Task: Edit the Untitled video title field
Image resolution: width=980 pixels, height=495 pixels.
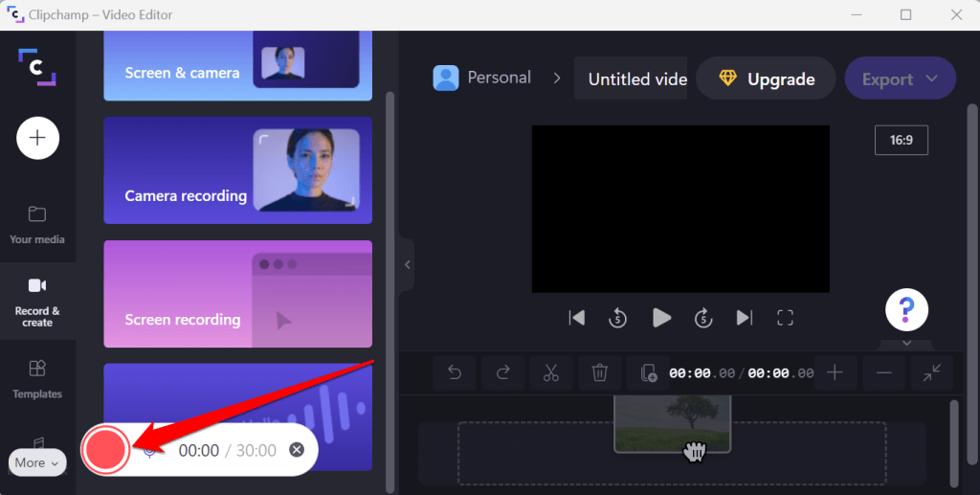Action: tap(631, 79)
